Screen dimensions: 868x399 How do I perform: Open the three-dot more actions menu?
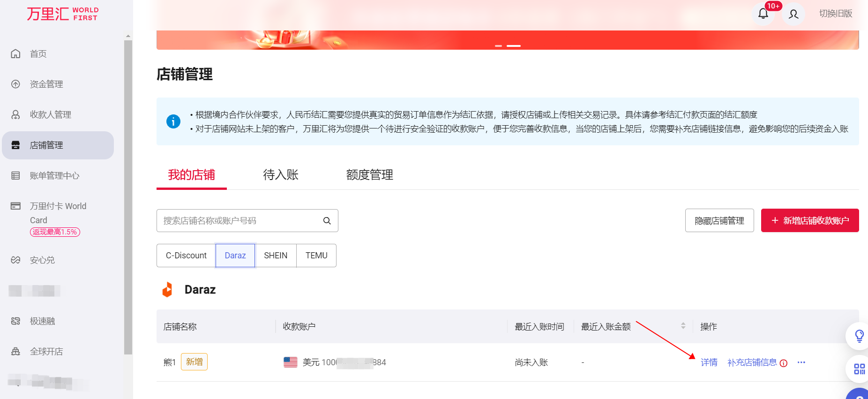pos(801,362)
